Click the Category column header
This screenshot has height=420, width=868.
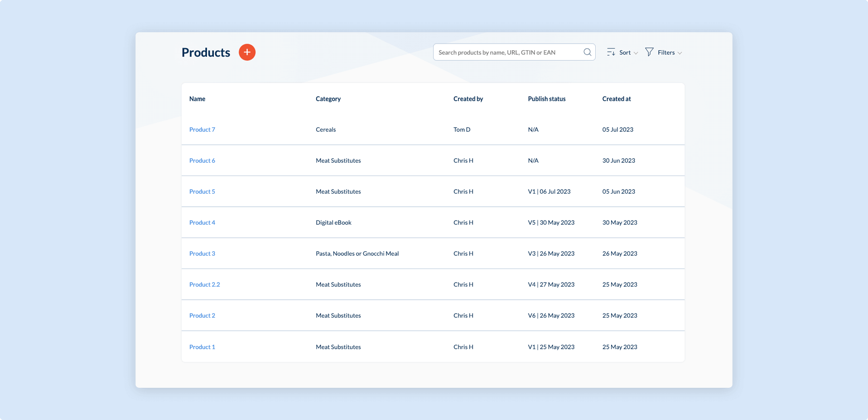click(328, 99)
